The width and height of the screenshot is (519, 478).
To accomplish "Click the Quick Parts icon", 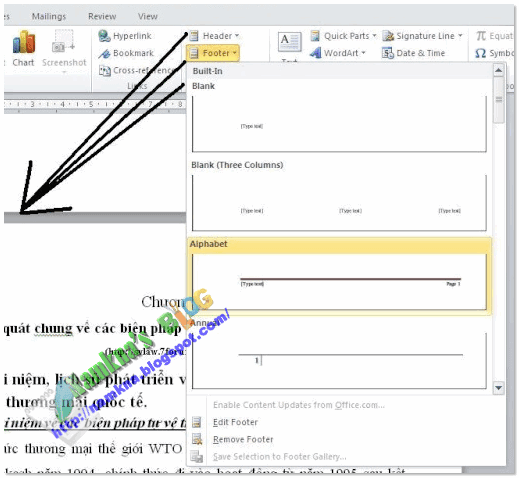I will (315, 36).
